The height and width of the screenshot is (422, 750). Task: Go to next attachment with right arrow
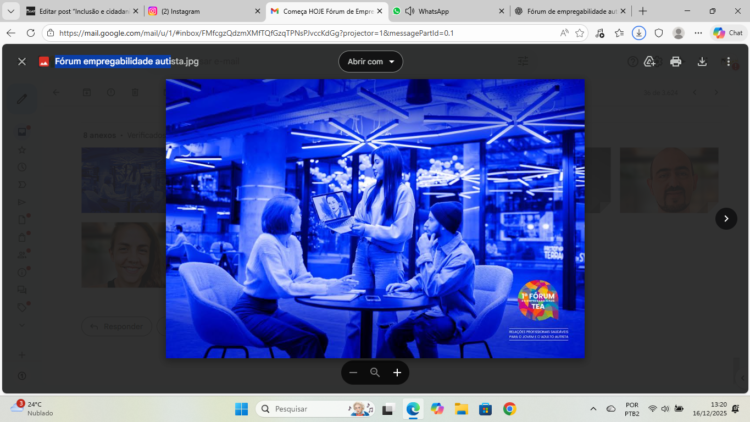point(725,218)
